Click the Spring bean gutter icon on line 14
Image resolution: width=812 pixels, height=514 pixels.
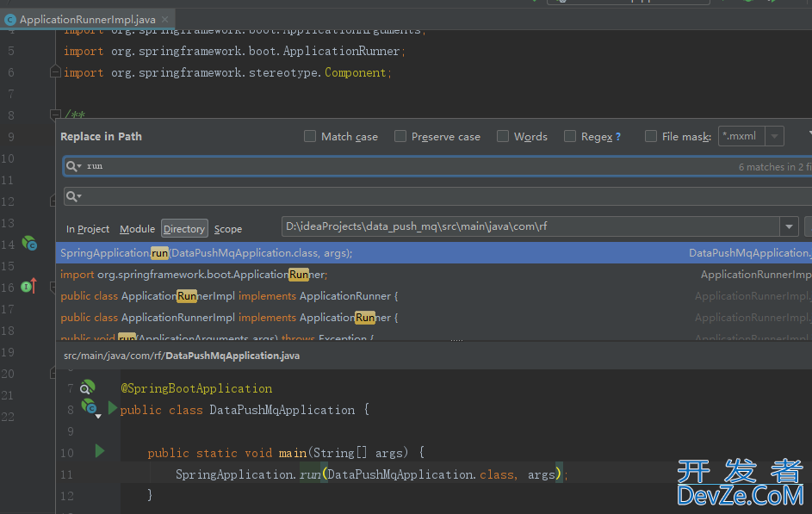[29, 243]
